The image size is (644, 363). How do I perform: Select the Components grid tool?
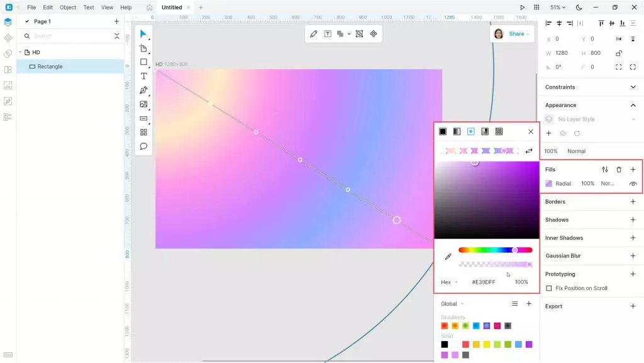click(x=143, y=132)
